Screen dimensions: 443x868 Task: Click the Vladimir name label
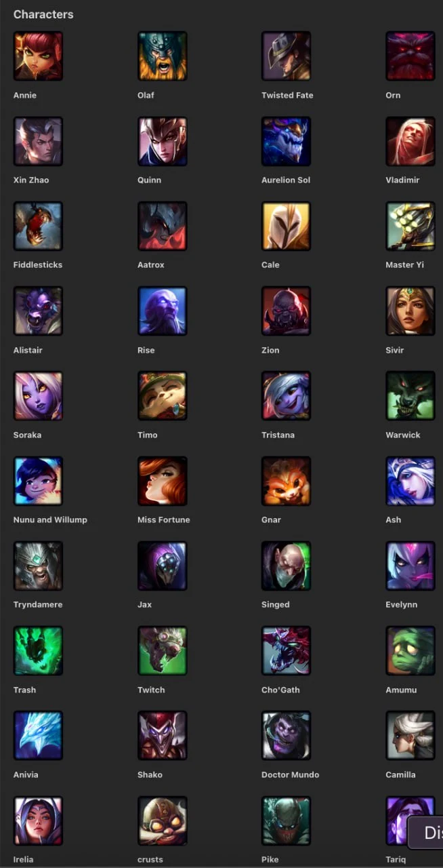point(402,180)
